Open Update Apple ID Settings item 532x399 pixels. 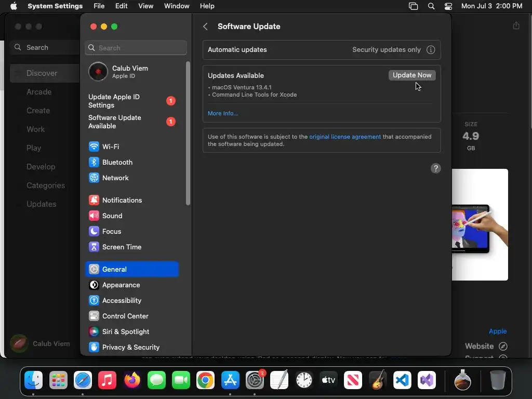132,101
